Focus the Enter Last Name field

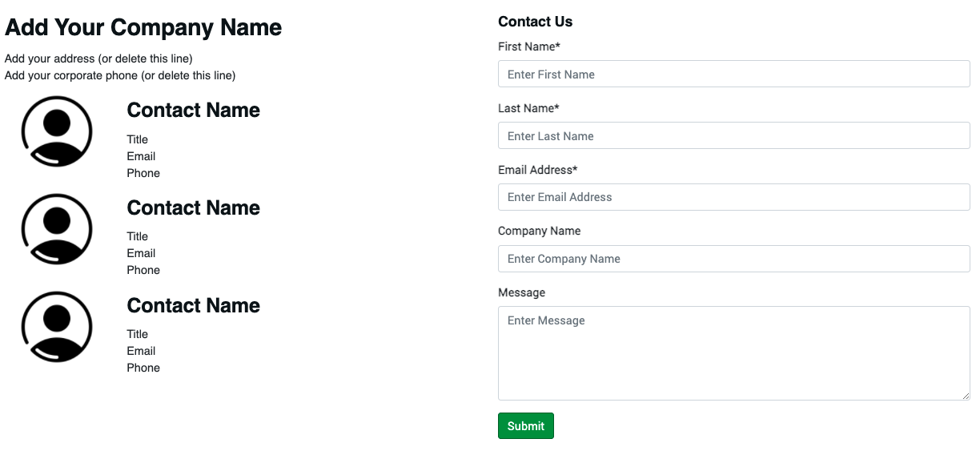(733, 136)
